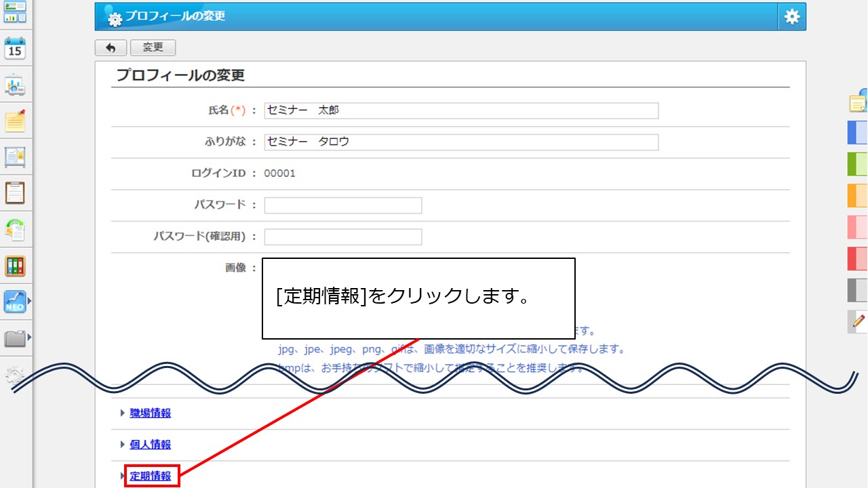Open the gear settings icon in the header
The width and height of the screenshot is (868, 488).
(x=791, y=16)
